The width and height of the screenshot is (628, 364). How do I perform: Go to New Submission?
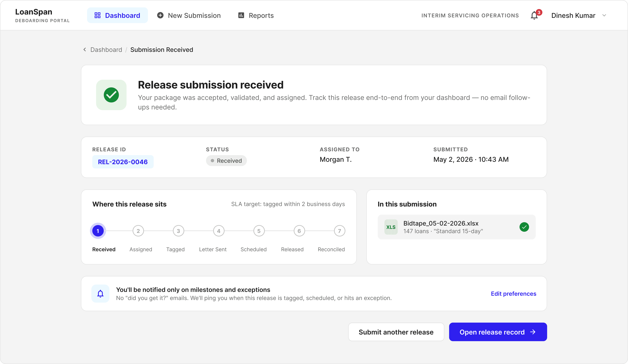(x=189, y=15)
